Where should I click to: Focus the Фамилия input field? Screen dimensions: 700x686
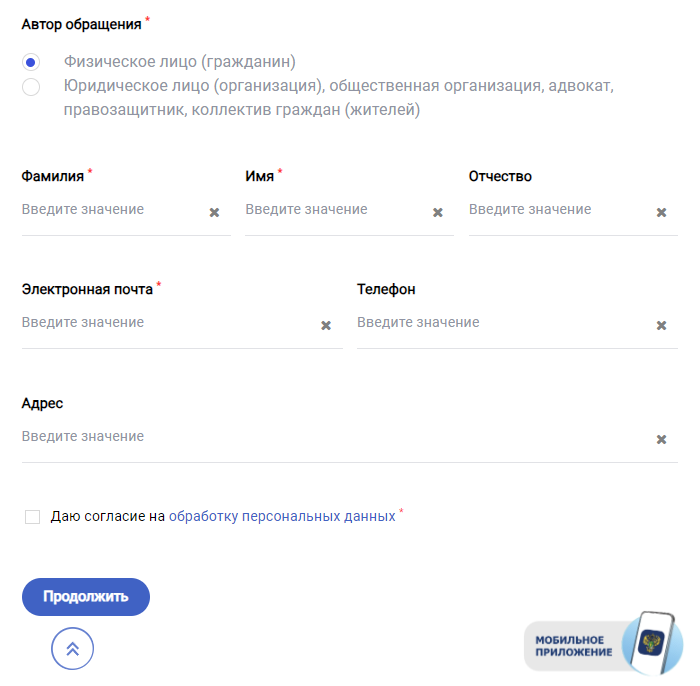[x=110, y=210]
